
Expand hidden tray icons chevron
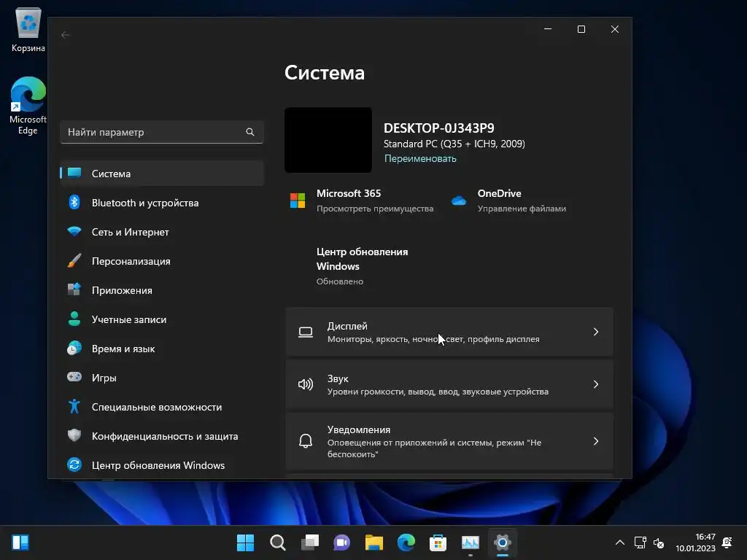[620, 542]
